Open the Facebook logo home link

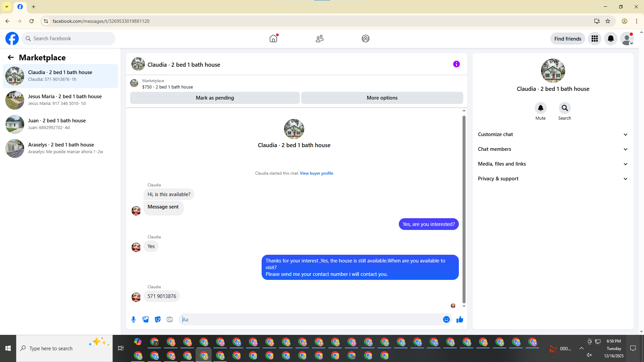(12, 39)
